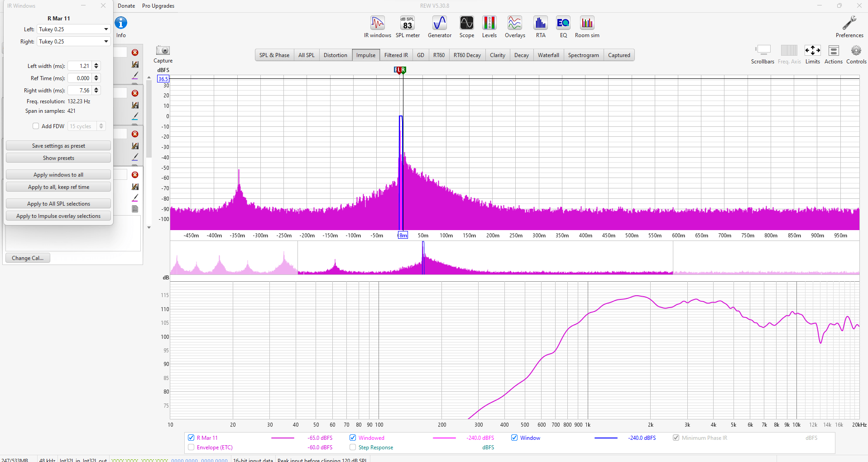Switch to the All SPL tab
Viewport: 868px width, 462px height.
pyautogui.click(x=307, y=55)
